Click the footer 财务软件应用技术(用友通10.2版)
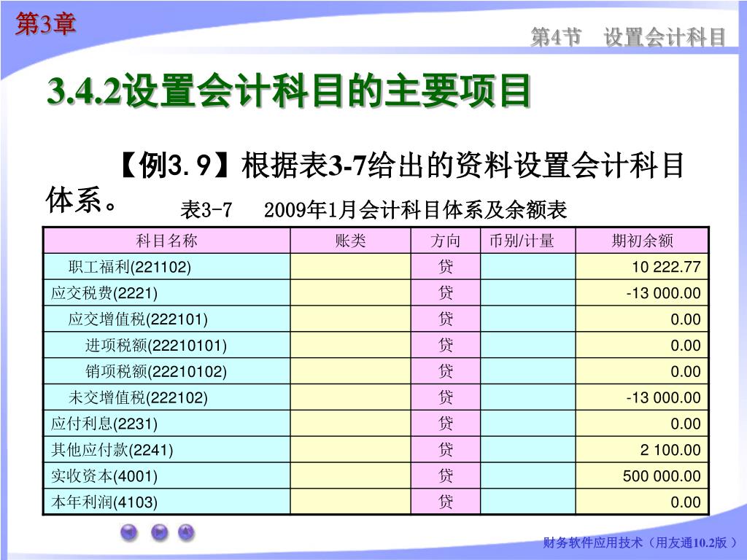Image resolution: width=747 pixels, height=560 pixels. pyautogui.click(x=640, y=542)
